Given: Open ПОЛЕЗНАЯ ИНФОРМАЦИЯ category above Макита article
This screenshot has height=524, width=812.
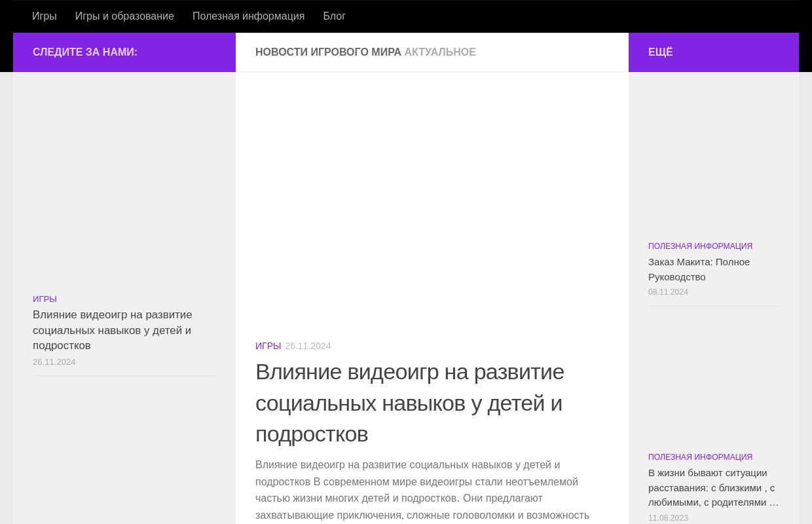Looking at the screenshot, I should coord(700,246).
